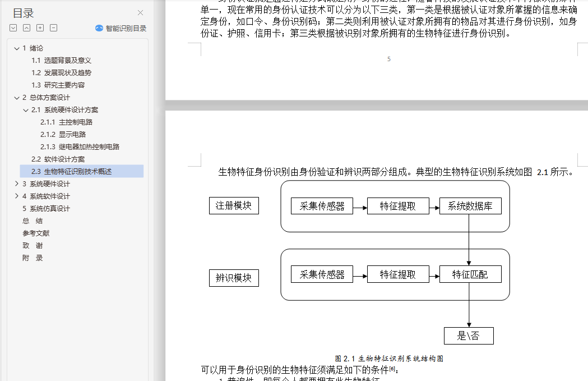Jump to 1.1 选题背景及意义

tap(61, 61)
